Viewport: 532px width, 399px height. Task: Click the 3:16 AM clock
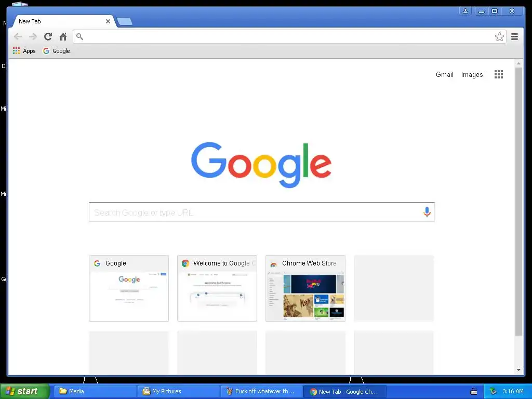click(513, 391)
